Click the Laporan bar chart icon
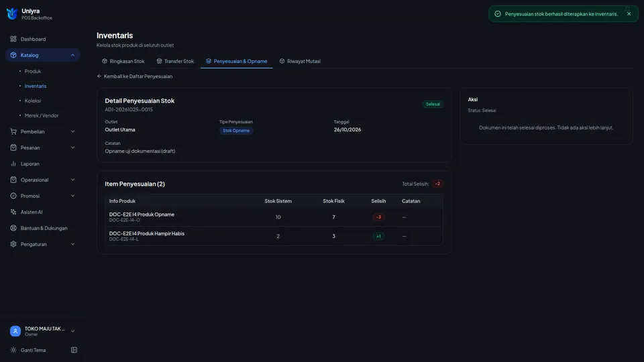The height and width of the screenshot is (362, 644). tap(13, 164)
